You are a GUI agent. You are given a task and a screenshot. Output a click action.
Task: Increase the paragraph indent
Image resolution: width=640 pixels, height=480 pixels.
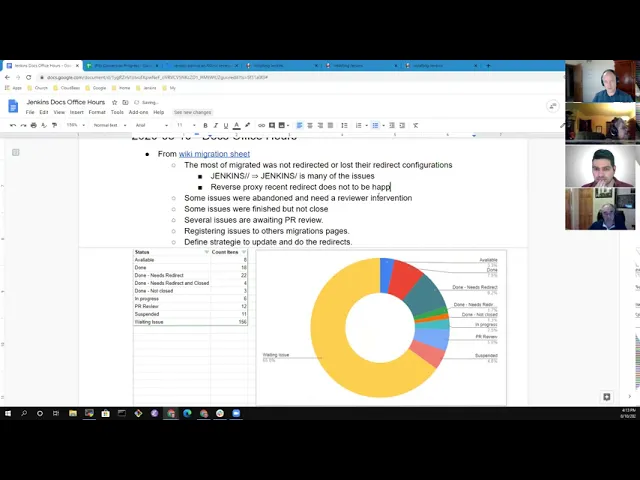click(x=402, y=125)
